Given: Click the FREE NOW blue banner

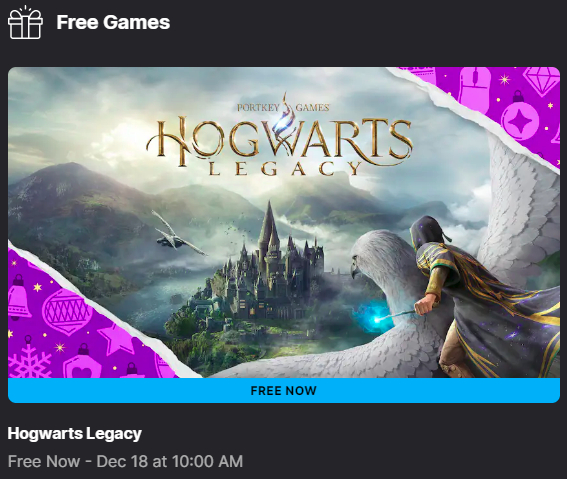Looking at the screenshot, I should tap(284, 390).
